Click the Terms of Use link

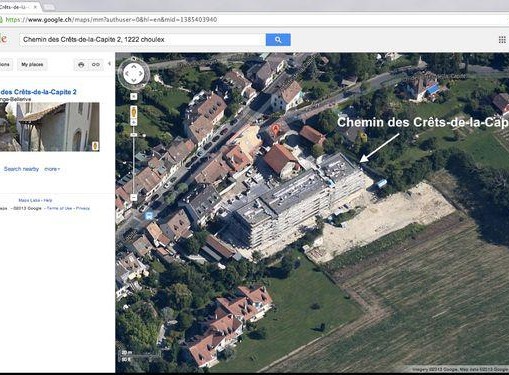pyautogui.click(x=59, y=208)
